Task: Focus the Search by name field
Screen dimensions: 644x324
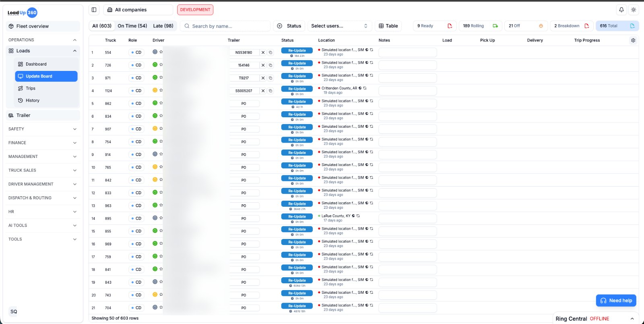Action: (225, 26)
